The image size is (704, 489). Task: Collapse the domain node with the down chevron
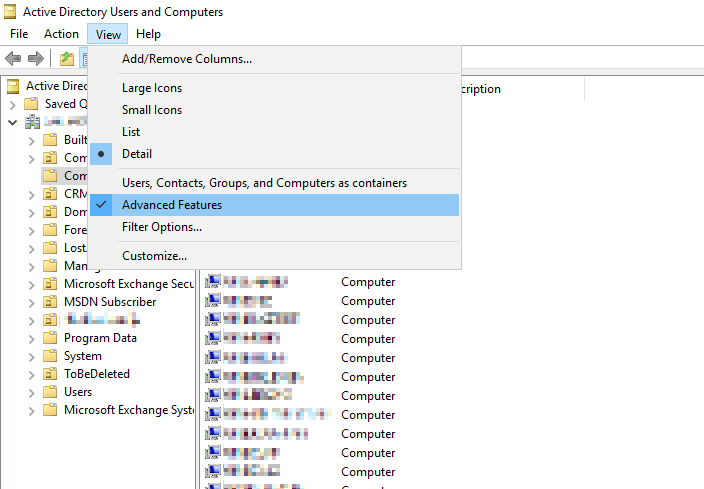pos(13,122)
